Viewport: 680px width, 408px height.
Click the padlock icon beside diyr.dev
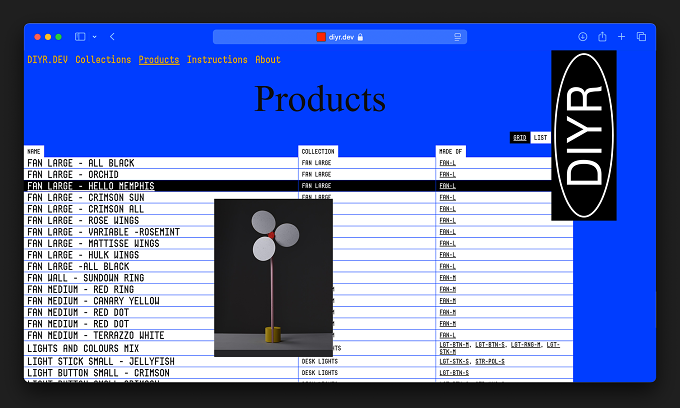(x=360, y=37)
